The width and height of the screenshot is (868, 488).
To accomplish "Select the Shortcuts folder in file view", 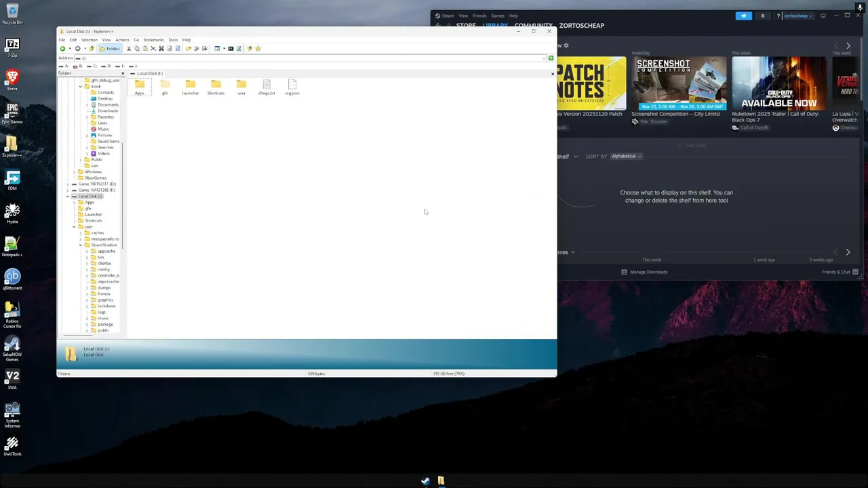I will pyautogui.click(x=216, y=87).
